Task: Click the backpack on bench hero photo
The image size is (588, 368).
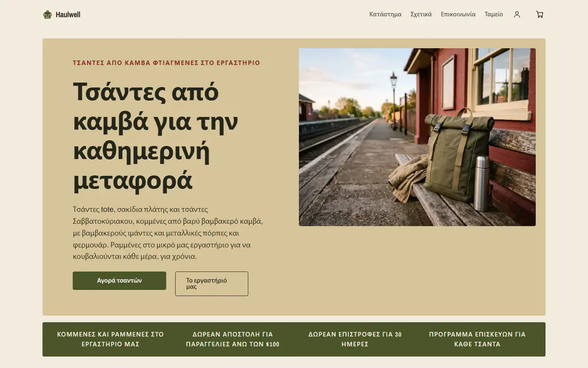Action: tap(417, 137)
